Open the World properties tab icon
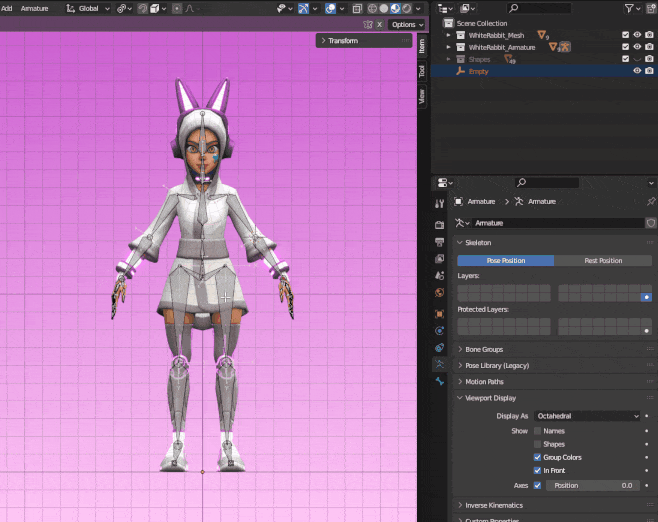Screen dimensions: 658x522 tap(439, 293)
